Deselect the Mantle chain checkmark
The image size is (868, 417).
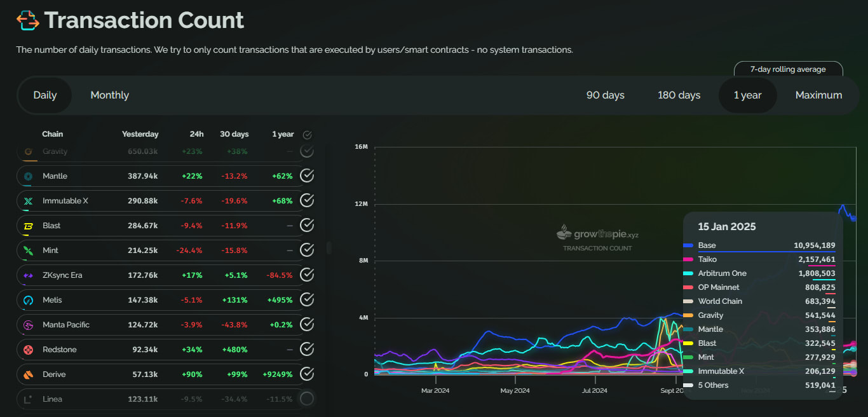(x=307, y=176)
